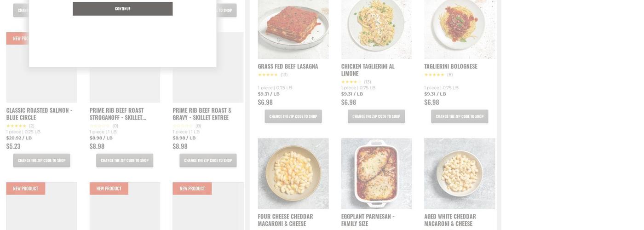Change zip code under Grass Fed Beef Lasagna
The height and width of the screenshot is (230, 644).
click(x=293, y=116)
